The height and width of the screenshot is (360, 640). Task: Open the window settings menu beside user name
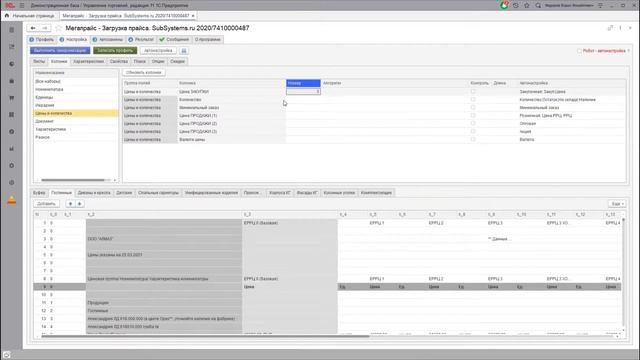coord(600,6)
